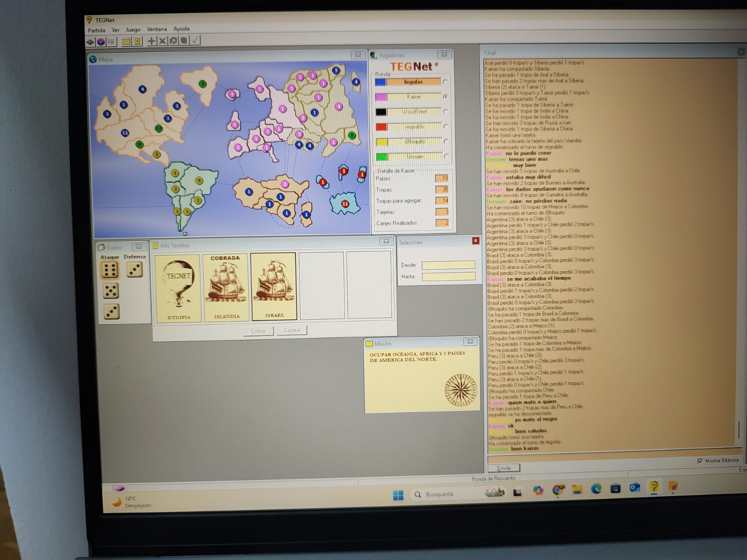Click the three attack die at bottom
747x560 pixels.
pos(111,312)
